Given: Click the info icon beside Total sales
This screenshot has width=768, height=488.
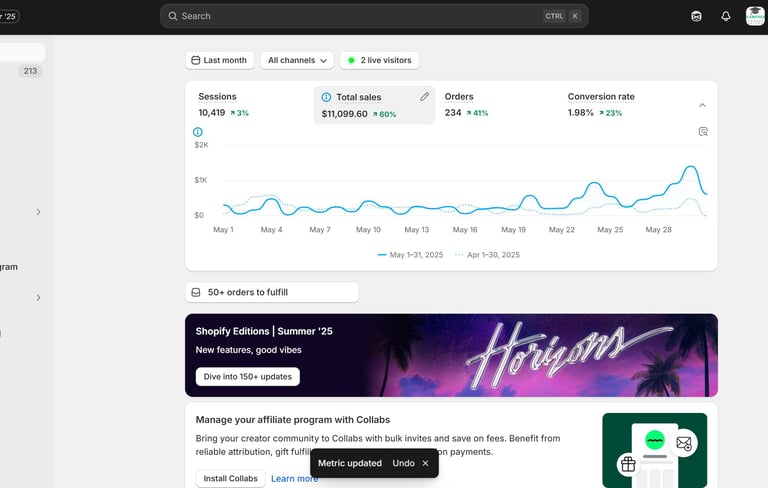Looking at the screenshot, I should coord(326,97).
